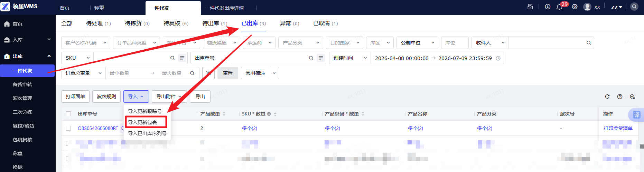Click the 首页 sidebar home icon

point(7,24)
